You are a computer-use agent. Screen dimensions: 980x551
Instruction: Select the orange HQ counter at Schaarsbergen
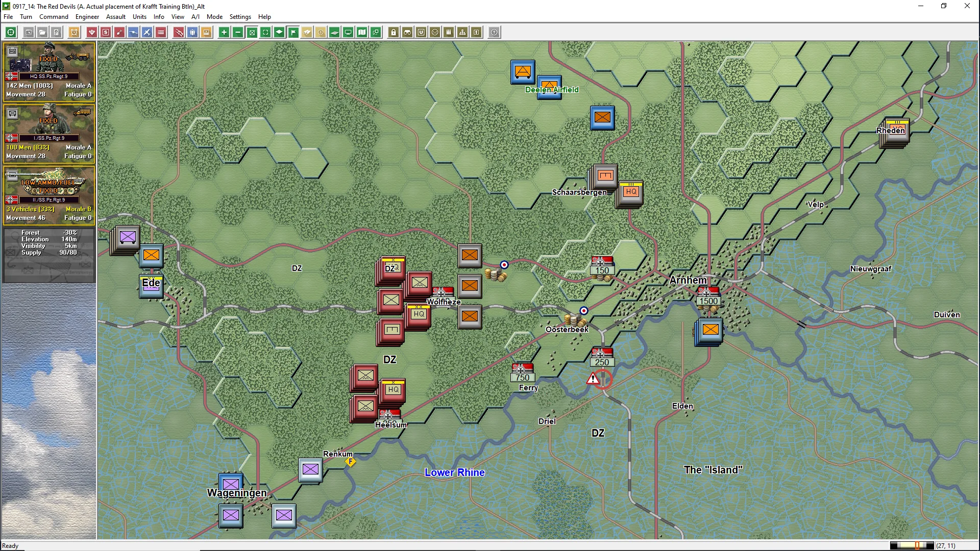point(631,193)
